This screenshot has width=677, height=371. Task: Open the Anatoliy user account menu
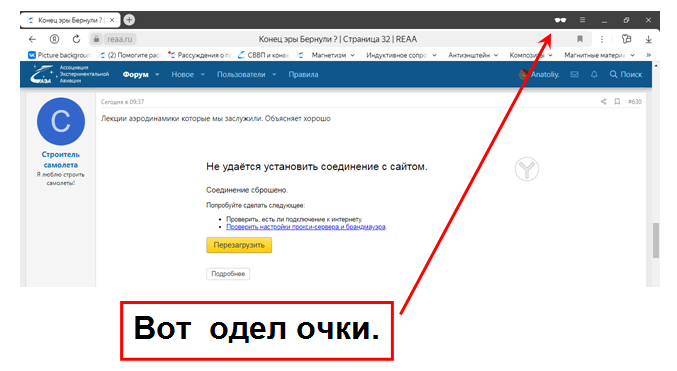coord(539,74)
